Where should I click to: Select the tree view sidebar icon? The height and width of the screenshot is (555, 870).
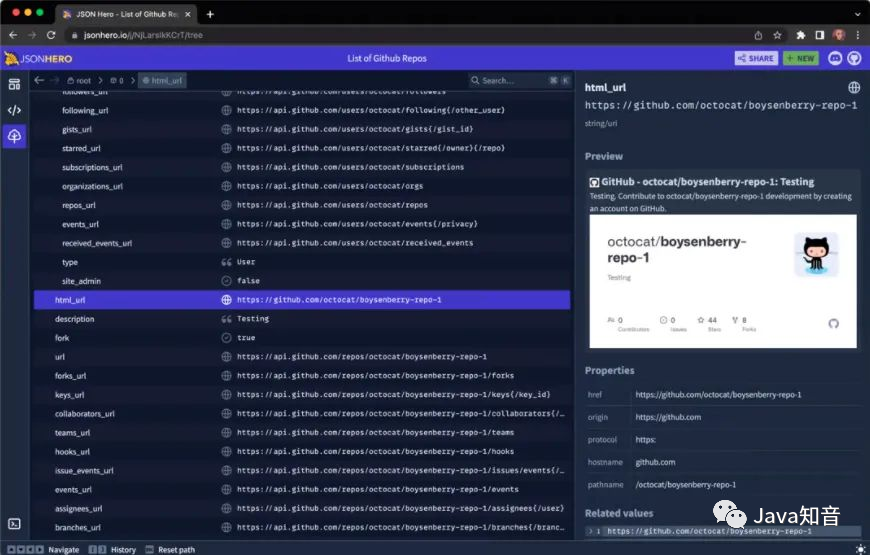[14, 136]
